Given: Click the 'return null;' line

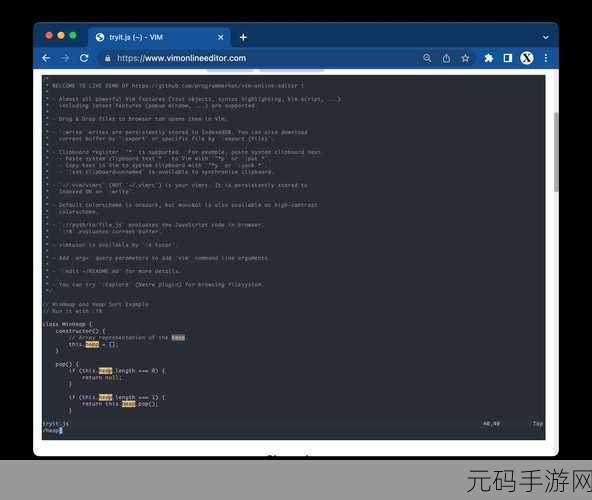Looking at the screenshot, I should [102, 377].
